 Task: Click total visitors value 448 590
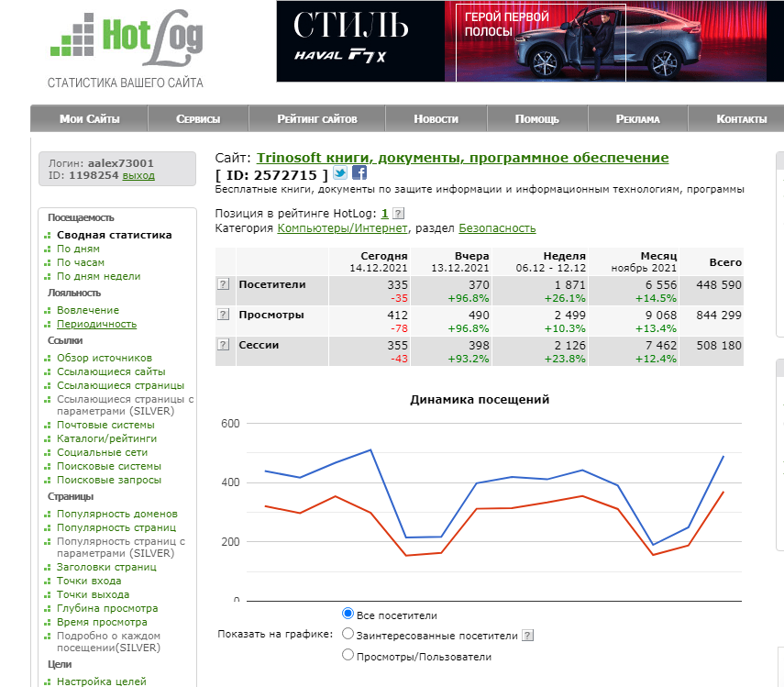tap(719, 284)
